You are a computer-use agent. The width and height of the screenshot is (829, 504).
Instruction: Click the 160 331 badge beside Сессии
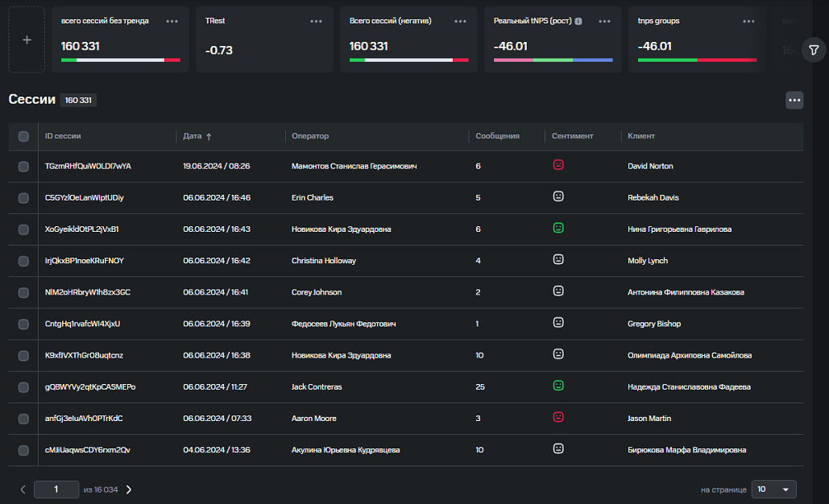pos(78,101)
